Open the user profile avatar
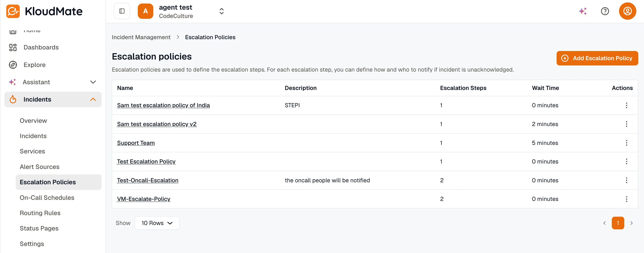 627,11
